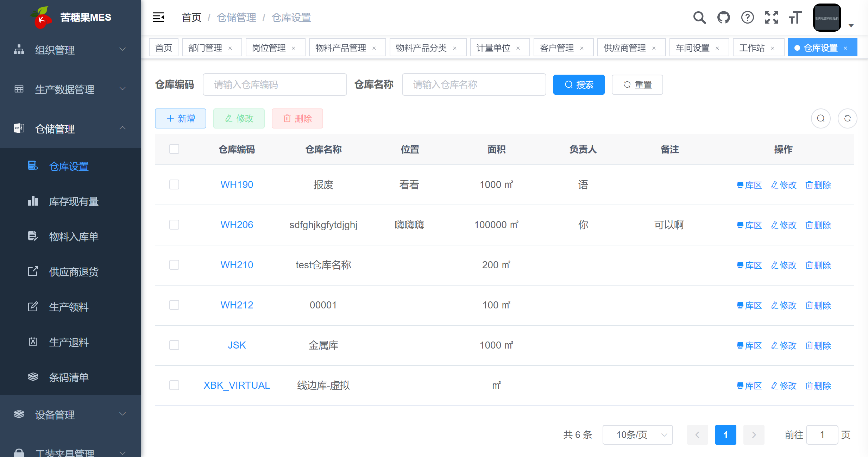Switch to the 首页 tab
Image resolution: width=868 pixels, height=457 pixels.
tap(164, 48)
